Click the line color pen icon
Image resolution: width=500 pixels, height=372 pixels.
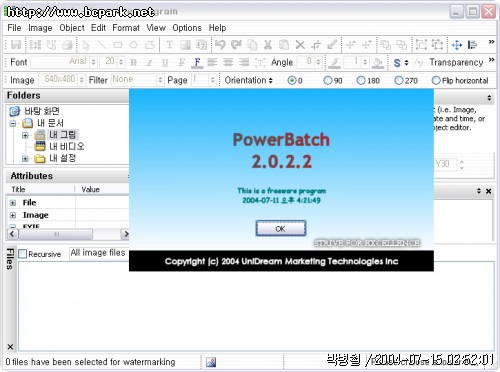334,63
